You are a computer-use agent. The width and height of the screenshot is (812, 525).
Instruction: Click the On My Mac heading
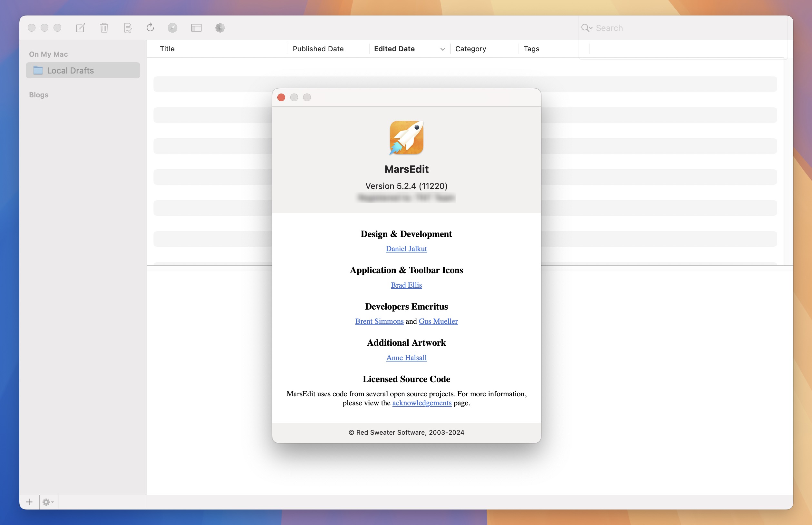[48, 54]
